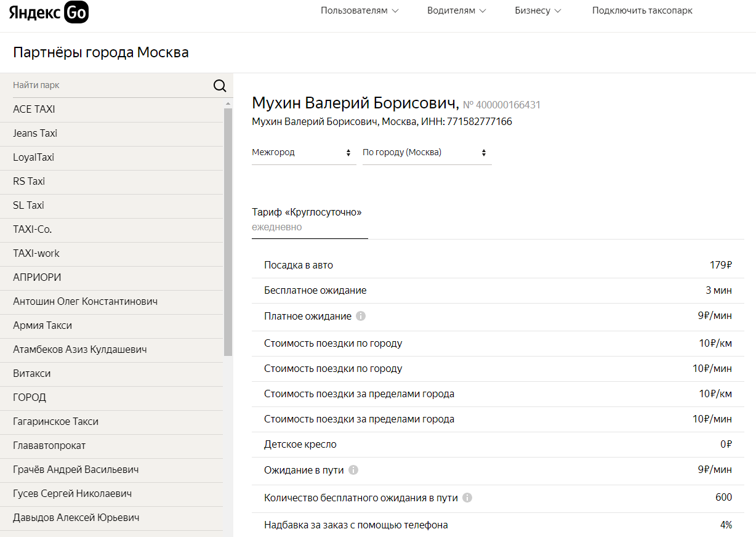Screen dimensions: 756x537
Task: Choose Гагаринское Такси from the list
Action: 55,421
